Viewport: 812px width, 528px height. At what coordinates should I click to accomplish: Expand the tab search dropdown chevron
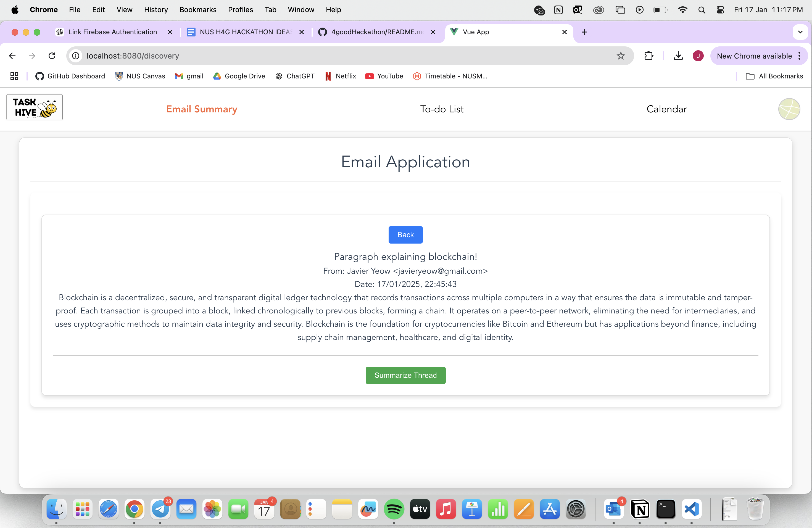pos(800,32)
